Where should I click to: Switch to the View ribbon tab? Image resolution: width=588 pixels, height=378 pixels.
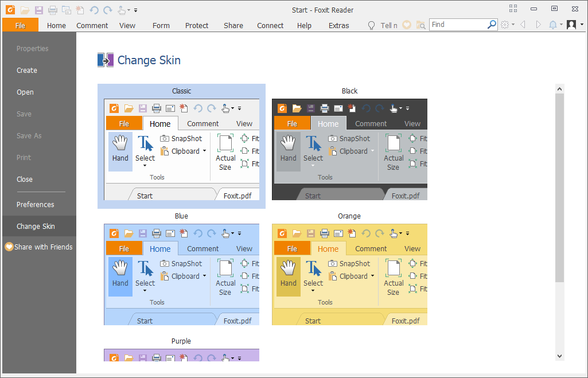(127, 25)
